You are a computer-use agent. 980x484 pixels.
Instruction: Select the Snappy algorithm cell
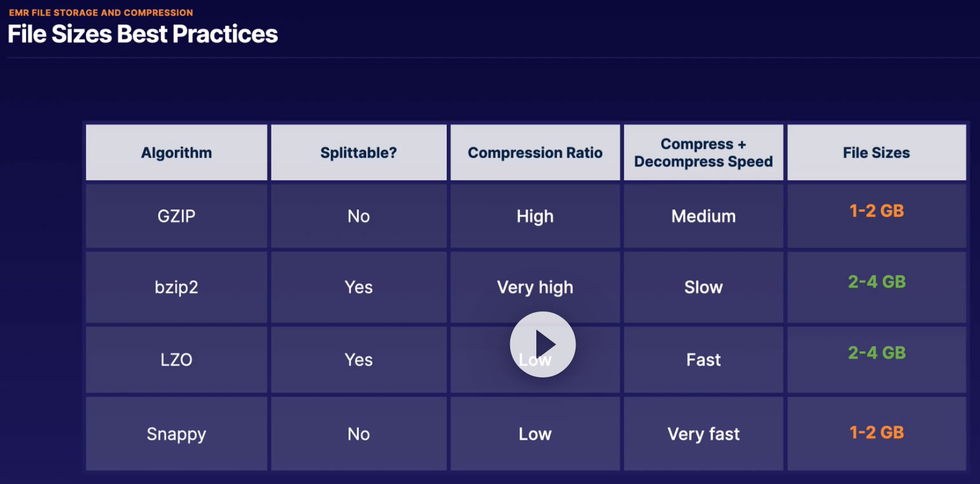pyautogui.click(x=176, y=434)
